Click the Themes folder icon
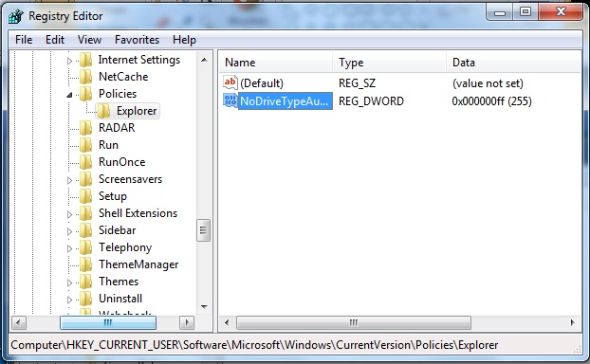 click(x=86, y=282)
